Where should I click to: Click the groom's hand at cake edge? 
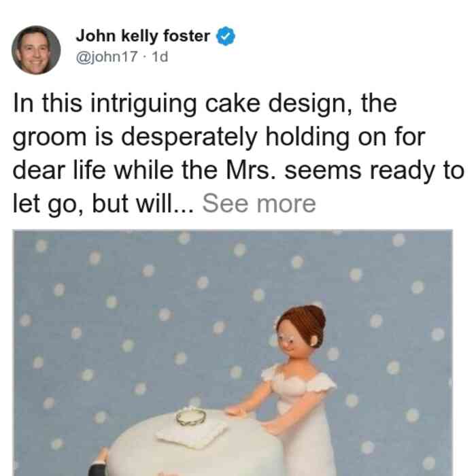coord(103,456)
